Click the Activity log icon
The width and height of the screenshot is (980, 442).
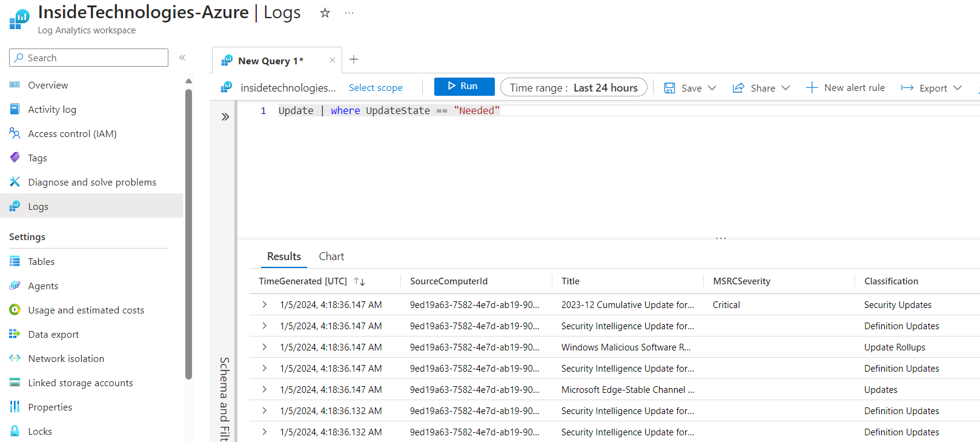pos(15,109)
